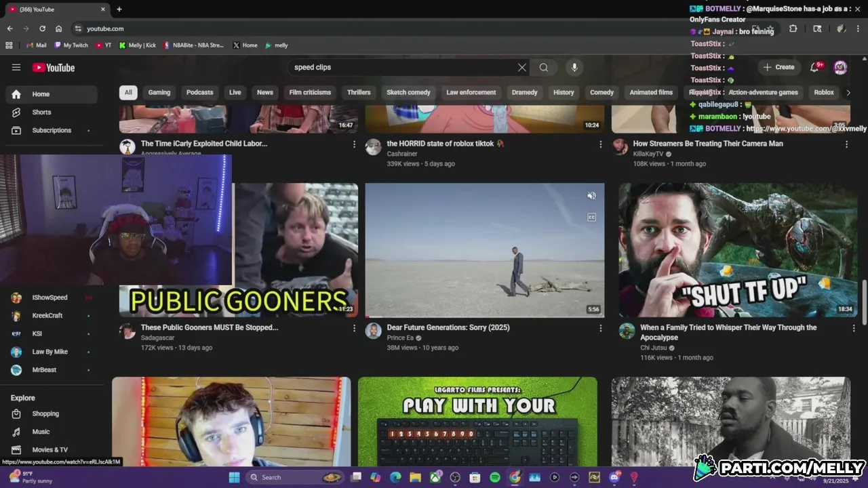Open the browser extensions puzzle icon
This screenshot has height=488, width=868.
(793, 28)
